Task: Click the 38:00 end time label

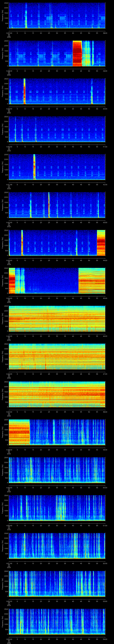Action: [105, 33]
